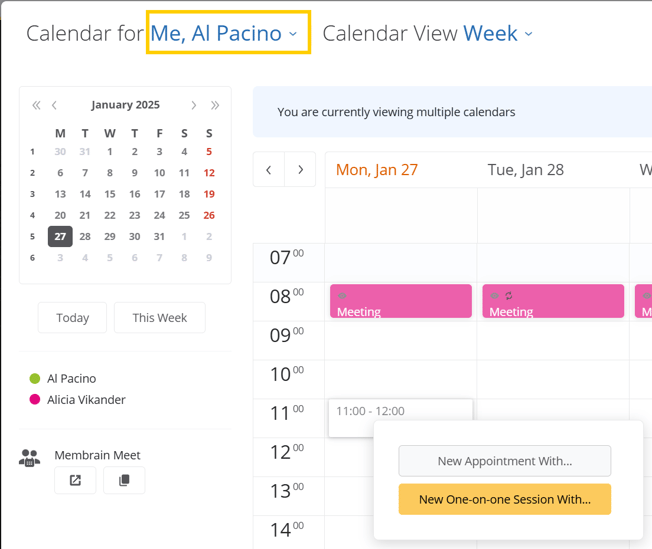The image size is (652, 549).
Task: Select January 15 in the mini calendar
Action: pyautogui.click(x=110, y=194)
